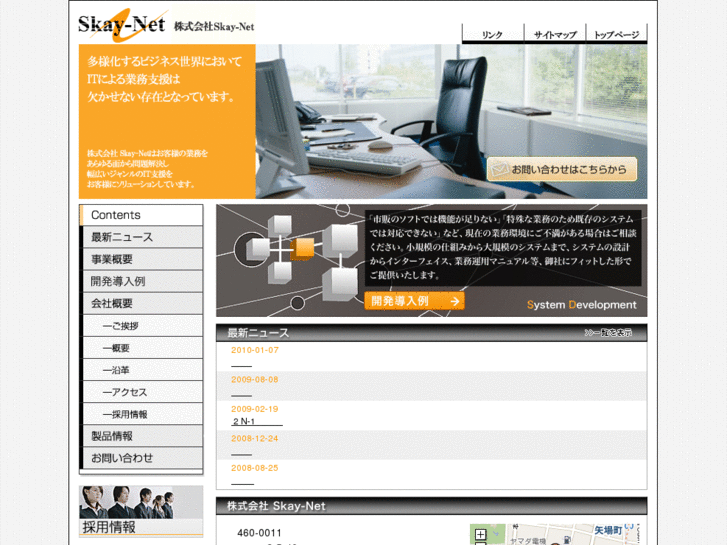Click the Skay-Net logo

[x=121, y=25]
